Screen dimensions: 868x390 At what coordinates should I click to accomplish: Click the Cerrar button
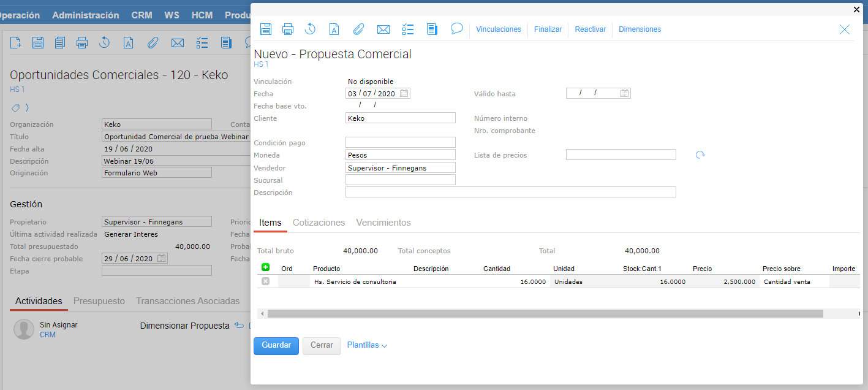322,345
